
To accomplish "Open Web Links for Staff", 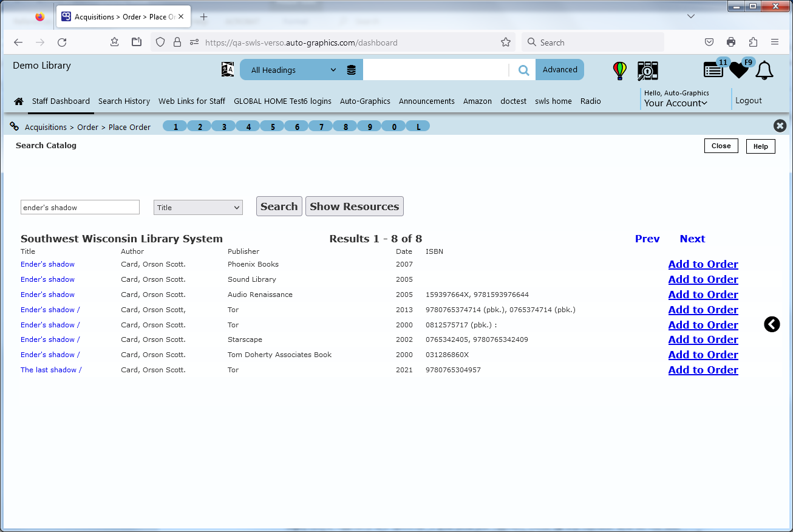I will coord(192,101).
